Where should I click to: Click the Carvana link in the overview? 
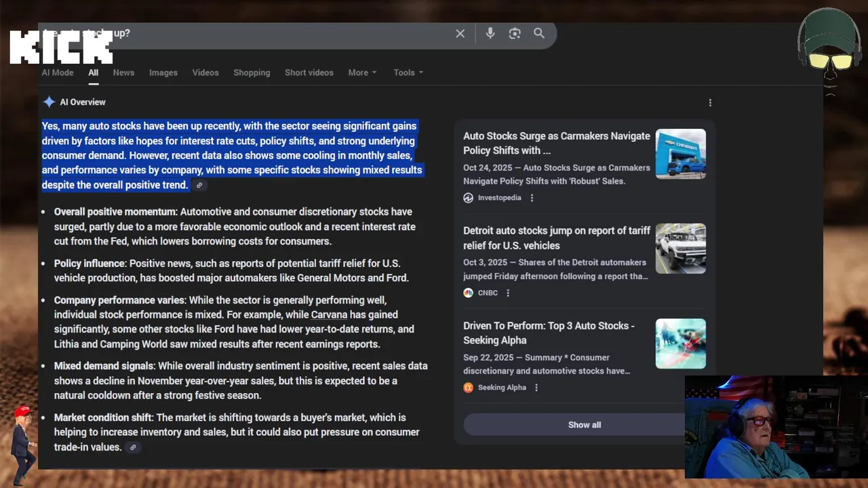coord(329,314)
